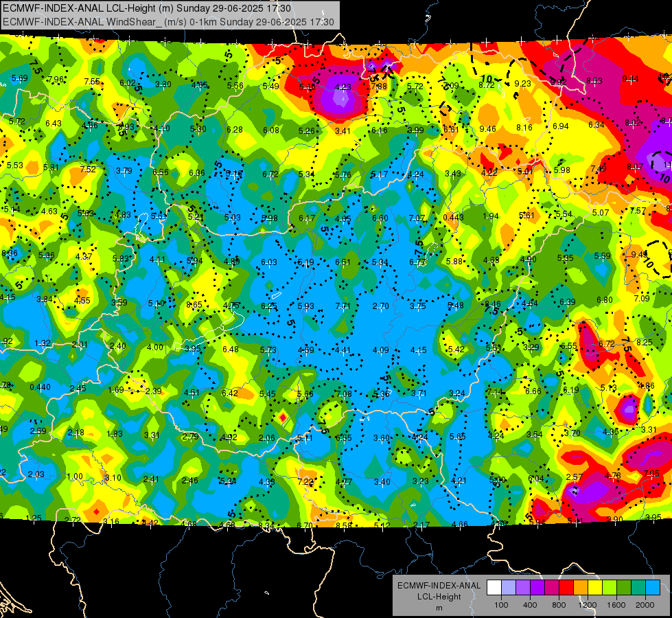Click the '800' legend tick label
The height and width of the screenshot is (618, 672).
coord(559,605)
